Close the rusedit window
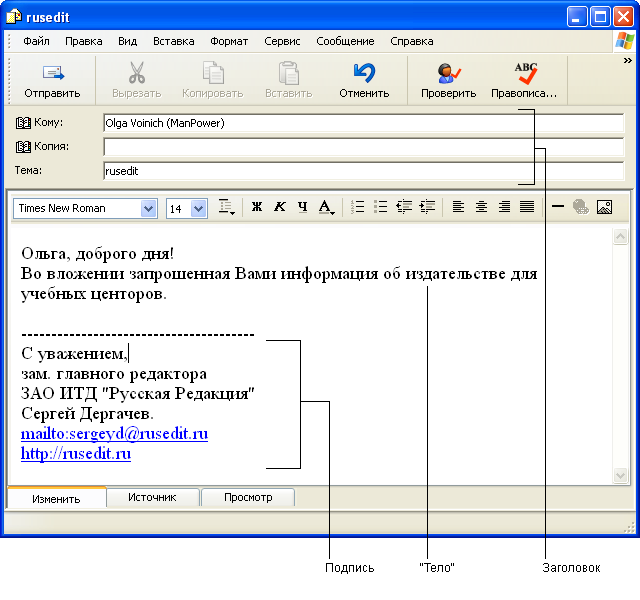Image resolution: width=640 pixels, height=600 pixels. tap(623, 17)
